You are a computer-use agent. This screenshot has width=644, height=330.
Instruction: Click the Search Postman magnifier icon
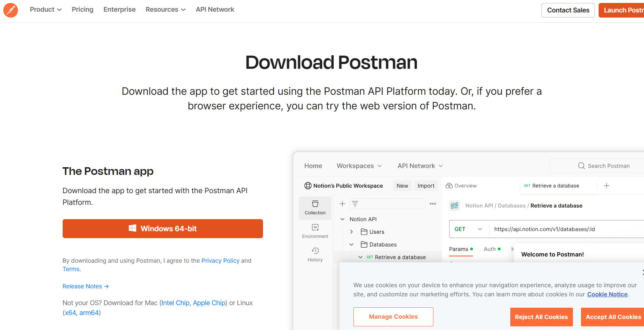click(581, 166)
